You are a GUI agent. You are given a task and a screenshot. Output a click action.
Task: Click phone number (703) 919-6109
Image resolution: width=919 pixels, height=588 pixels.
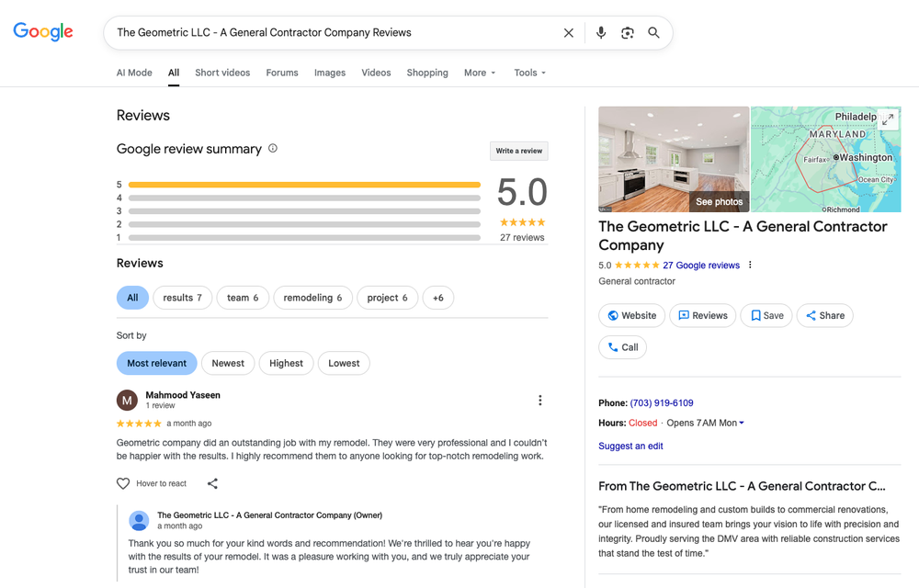pyautogui.click(x=661, y=403)
